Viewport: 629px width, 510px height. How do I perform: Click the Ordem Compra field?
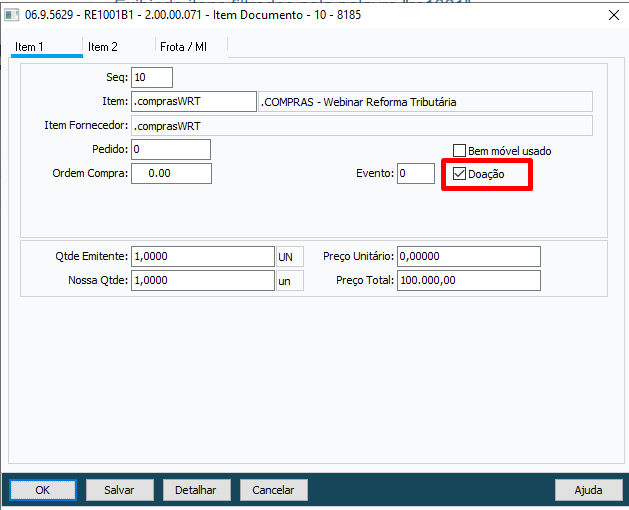(171, 173)
